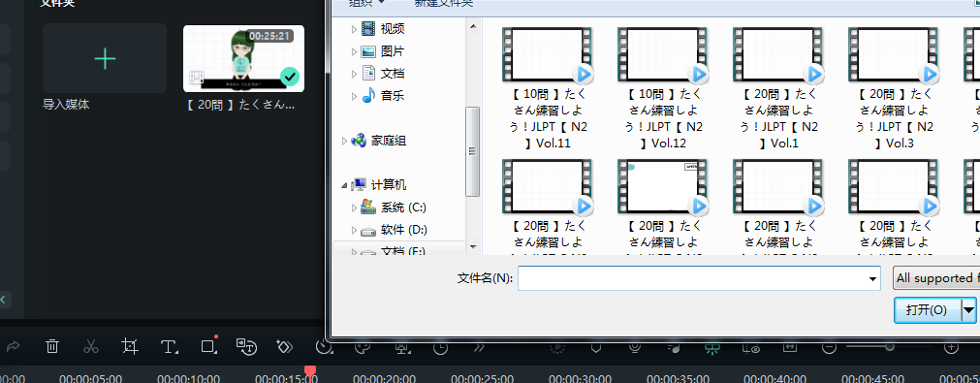Select 家庭组 in the folder tree
The image size is (980, 383).
tap(389, 141)
